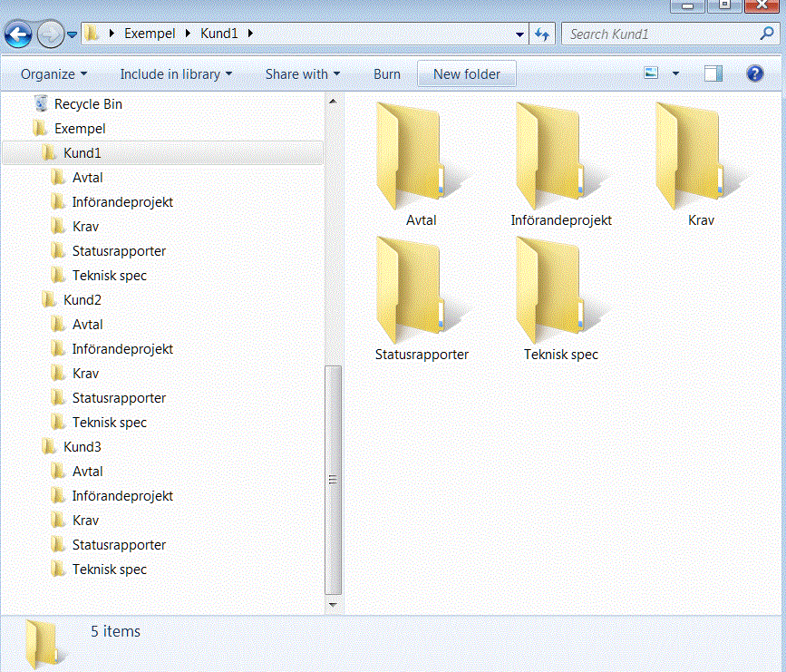Viewport: 786px width, 672px height.
Task: Select the Exempel breadcrumb in address bar
Action: (x=150, y=34)
